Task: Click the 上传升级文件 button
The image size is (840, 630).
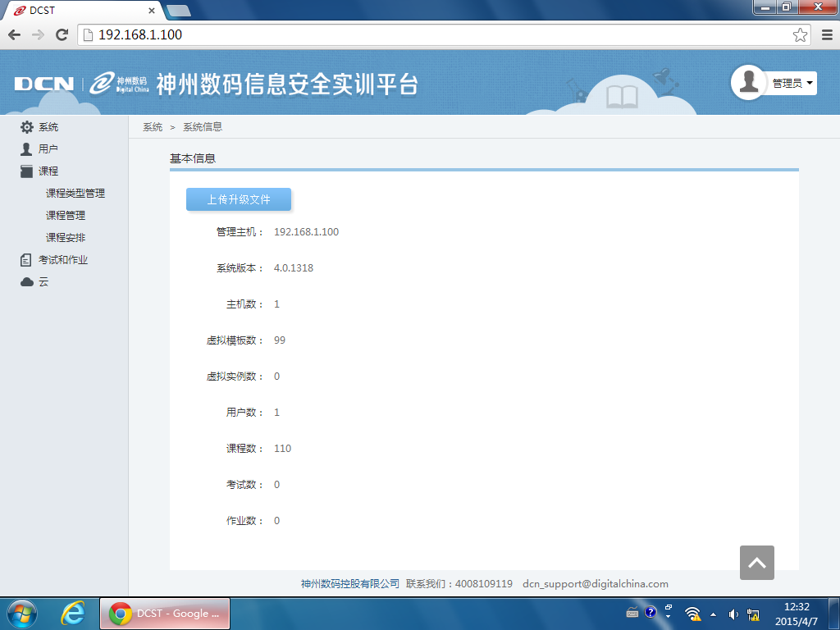Action: (239, 199)
